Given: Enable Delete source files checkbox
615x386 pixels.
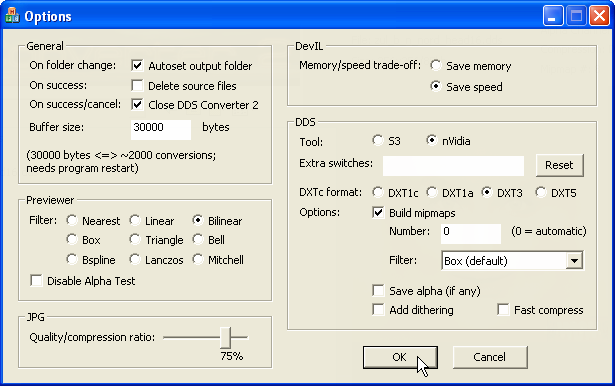Looking at the screenshot, I should click(x=137, y=85).
